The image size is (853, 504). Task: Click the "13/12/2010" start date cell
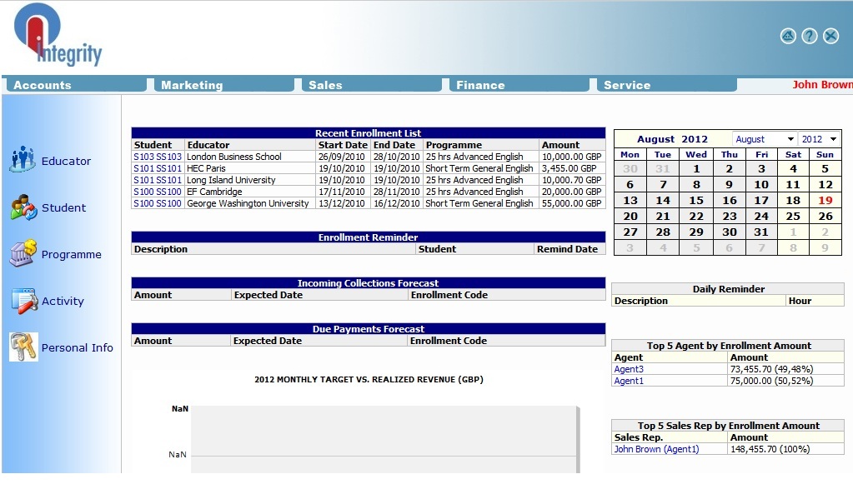click(x=342, y=203)
